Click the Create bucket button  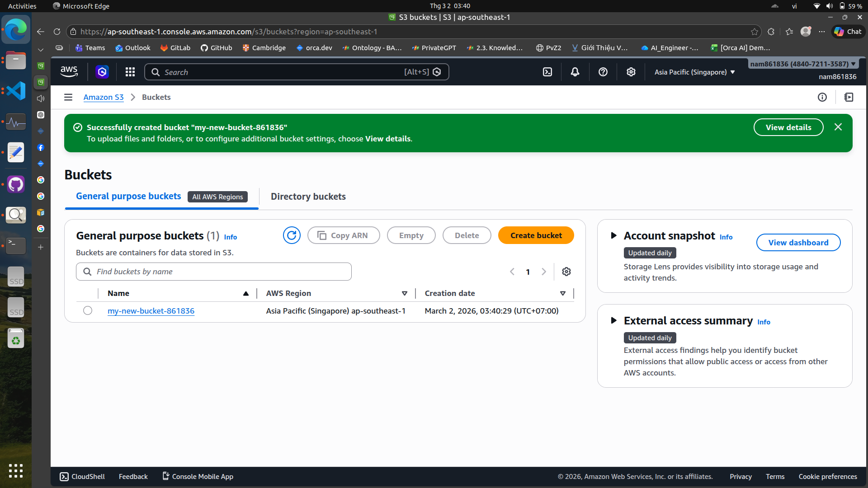pyautogui.click(x=536, y=235)
